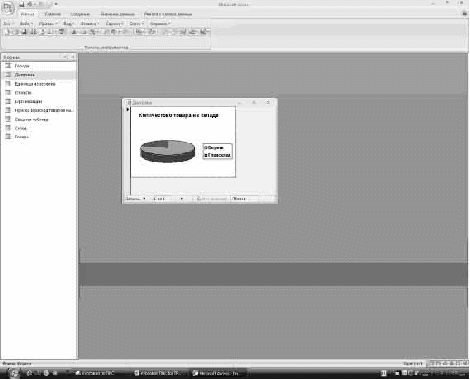Click the record selector arrow in the form
The image size is (470, 380).
(x=128, y=109)
